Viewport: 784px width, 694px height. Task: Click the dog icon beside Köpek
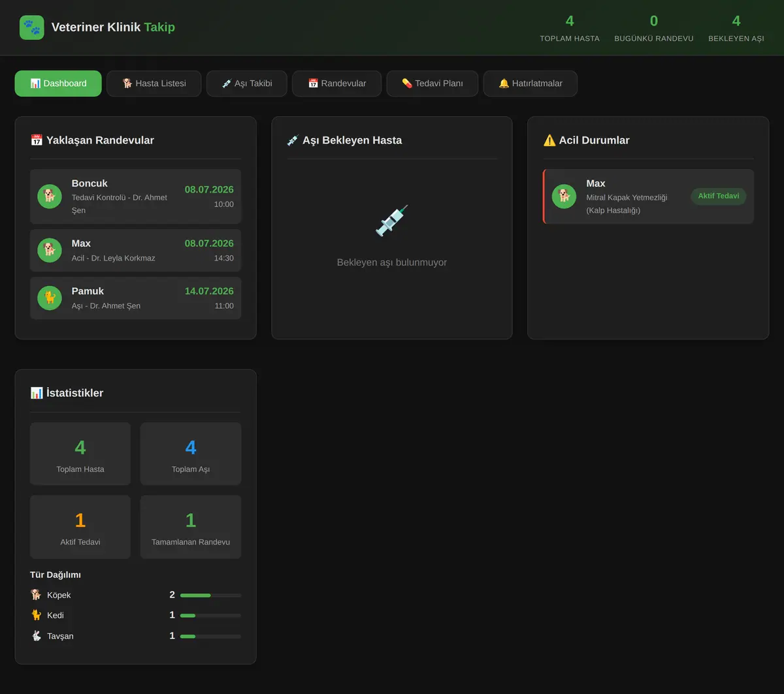(36, 595)
